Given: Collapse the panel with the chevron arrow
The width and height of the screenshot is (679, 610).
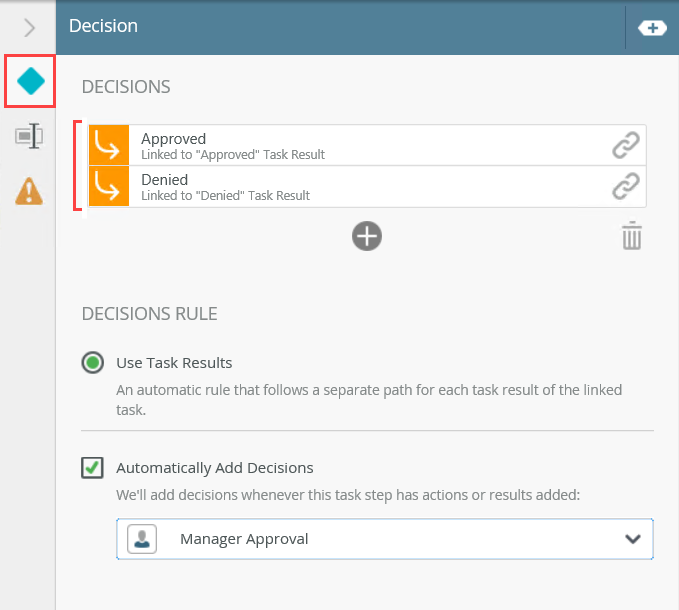Looking at the screenshot, I should click(x=29, y=28).
